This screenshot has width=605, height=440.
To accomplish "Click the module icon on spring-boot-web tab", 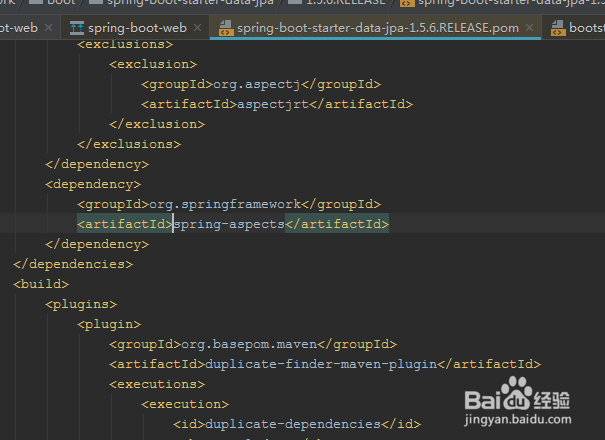I will click(76, 28).
